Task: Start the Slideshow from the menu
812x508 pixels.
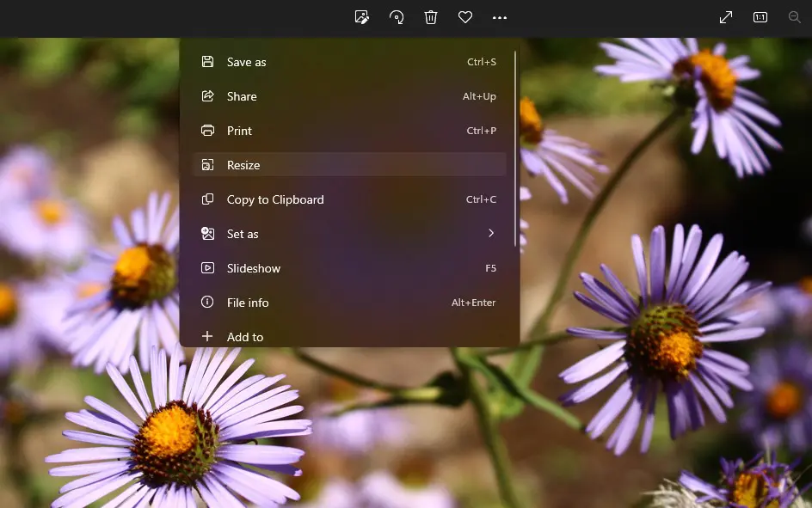Action: 254,268
